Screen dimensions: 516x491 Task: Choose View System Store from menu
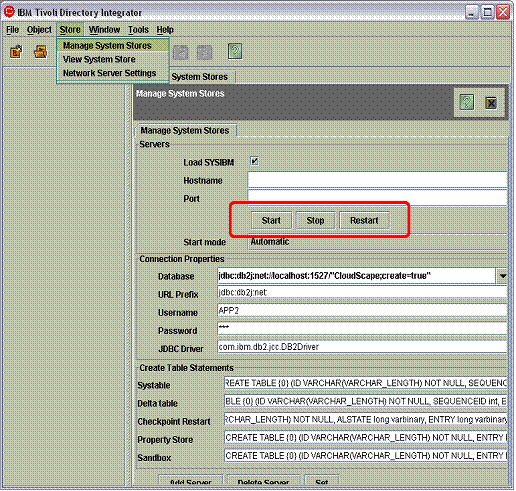pos(99,59)
